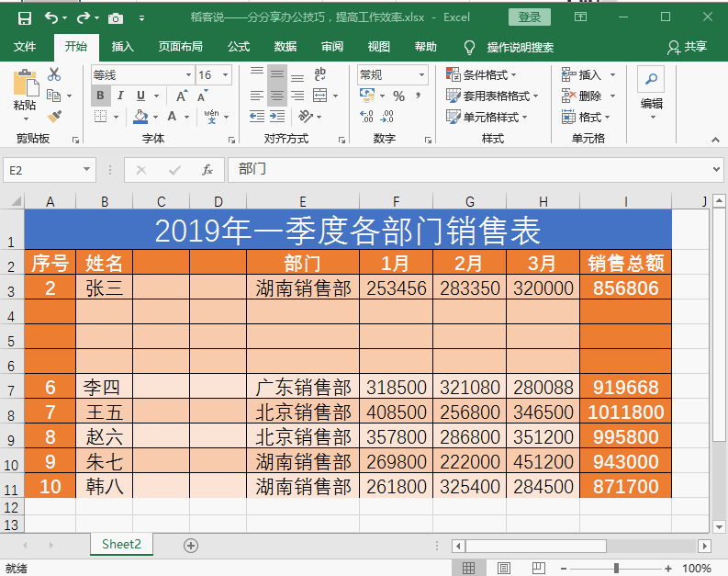Apply percent style
This screenshot has height=576, width=728.
[x=398, y=96]
